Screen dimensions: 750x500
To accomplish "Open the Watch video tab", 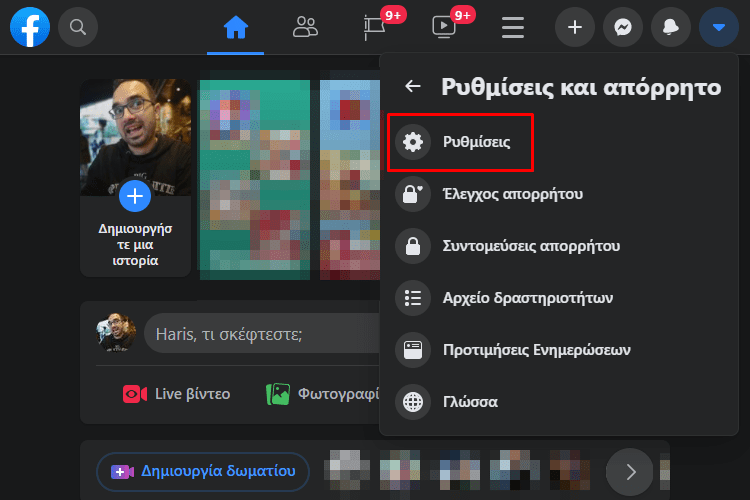I will click(x=444, y=27).
